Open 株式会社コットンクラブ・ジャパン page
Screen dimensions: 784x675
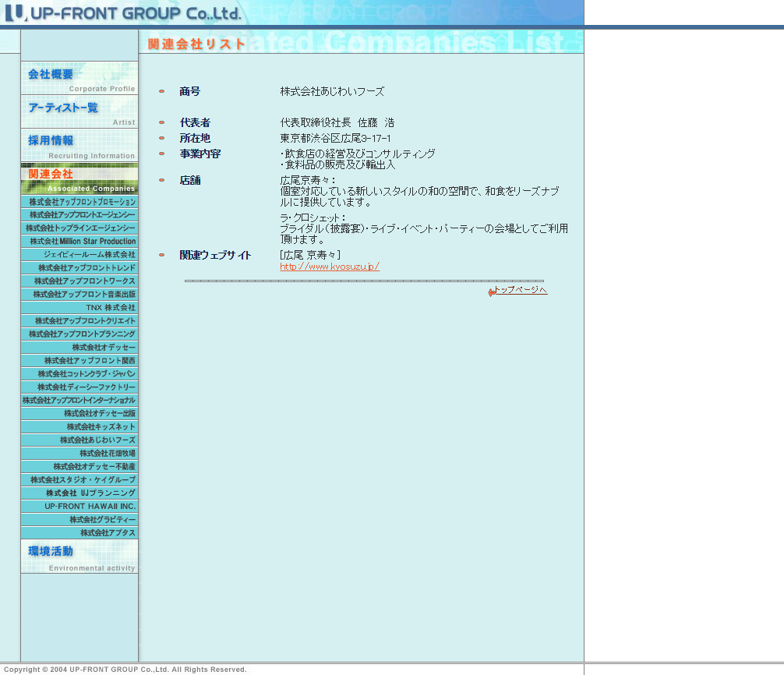coord(79,374)
